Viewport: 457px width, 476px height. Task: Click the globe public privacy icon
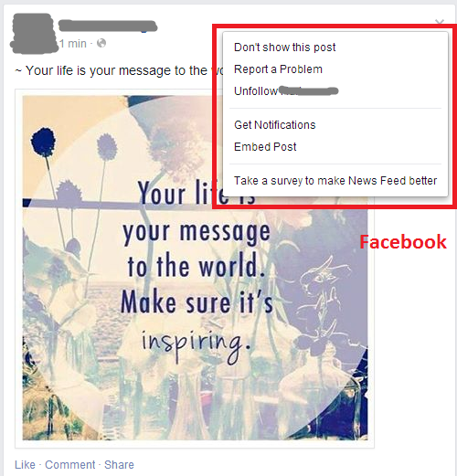(x=101, y=43)
